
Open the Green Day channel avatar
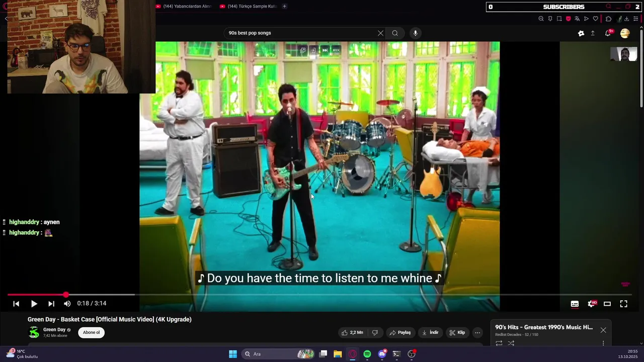[34, 332]
